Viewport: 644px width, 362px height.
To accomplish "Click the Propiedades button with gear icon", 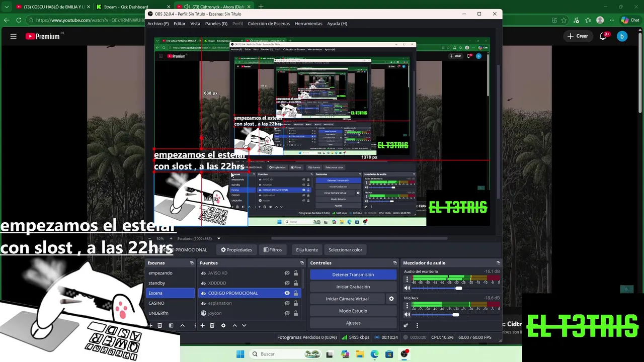I will (x=236, y=250).
